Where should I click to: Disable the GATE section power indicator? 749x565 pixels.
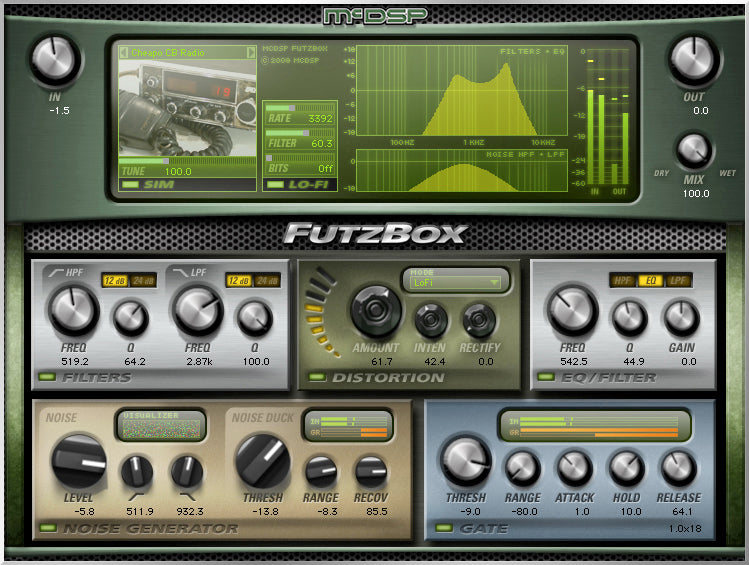(444, 527)
